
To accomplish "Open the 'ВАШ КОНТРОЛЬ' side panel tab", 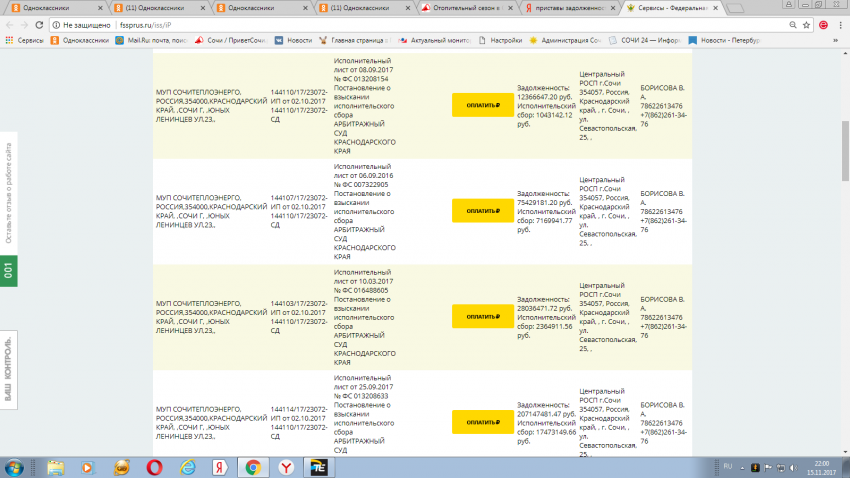I will point(8,368).
